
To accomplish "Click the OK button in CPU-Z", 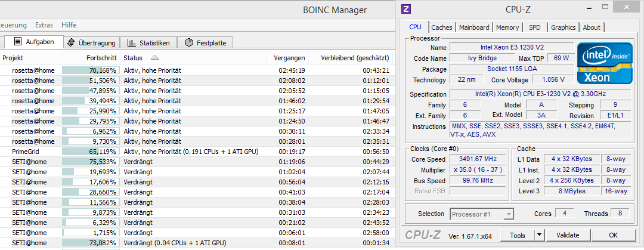I will (x=613, y=236).
